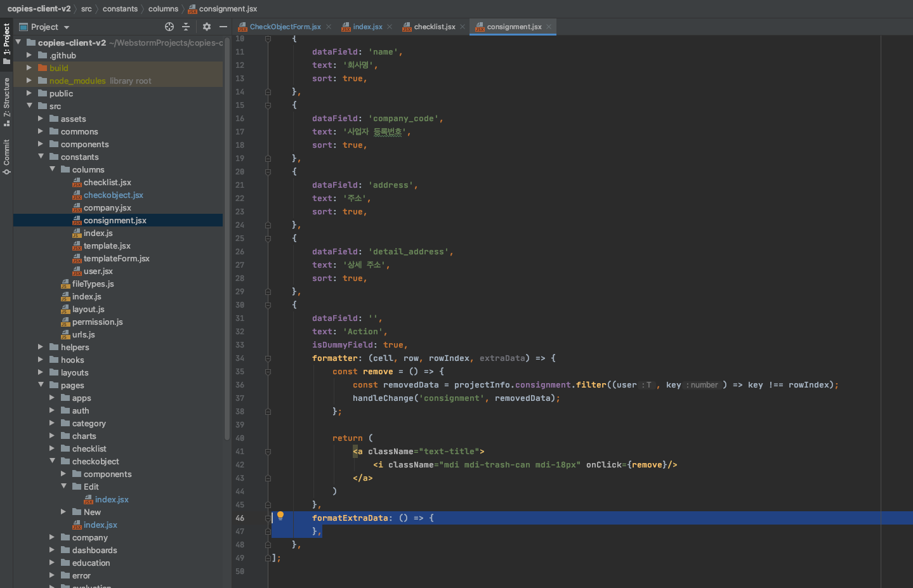Viewport: 913px width, 588px height.
Task: Select permission.js file
Action: [x=98, y=322]
